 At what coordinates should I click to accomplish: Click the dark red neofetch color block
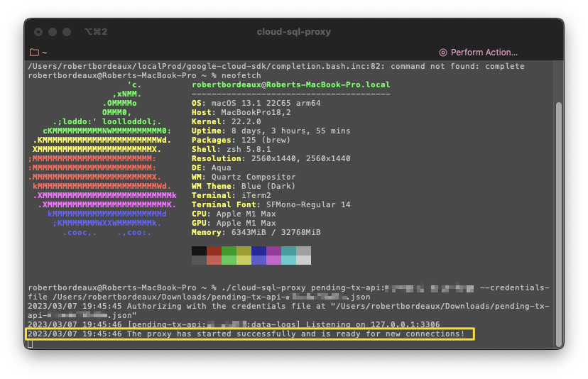coord(214,251)
